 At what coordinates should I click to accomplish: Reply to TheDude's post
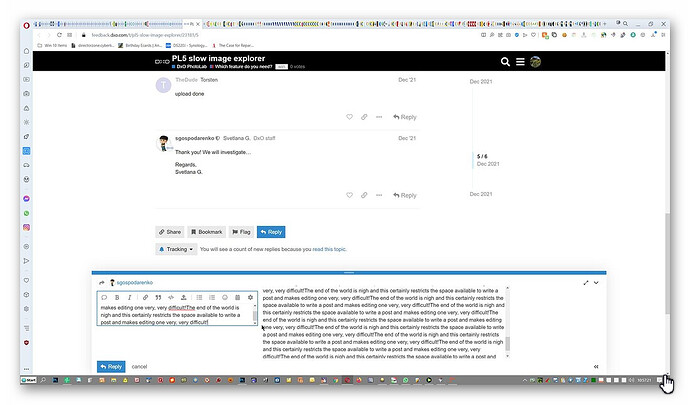[405, 117]
